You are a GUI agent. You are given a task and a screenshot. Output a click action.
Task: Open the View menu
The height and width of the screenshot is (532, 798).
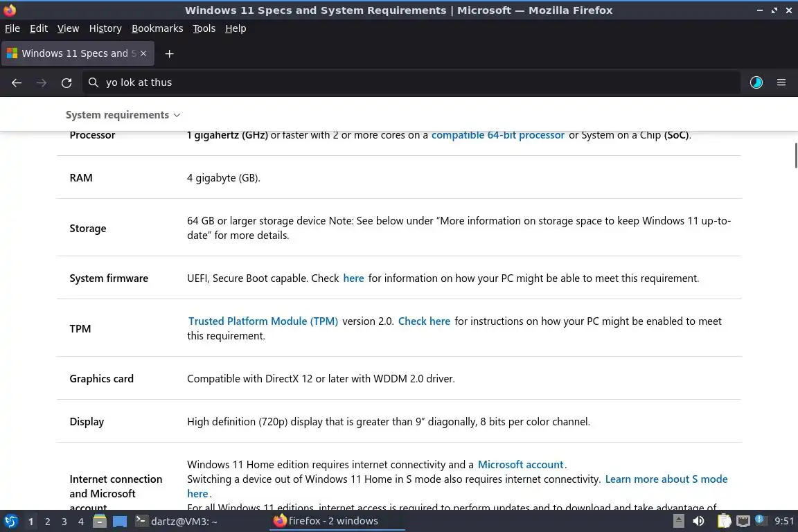68,28
